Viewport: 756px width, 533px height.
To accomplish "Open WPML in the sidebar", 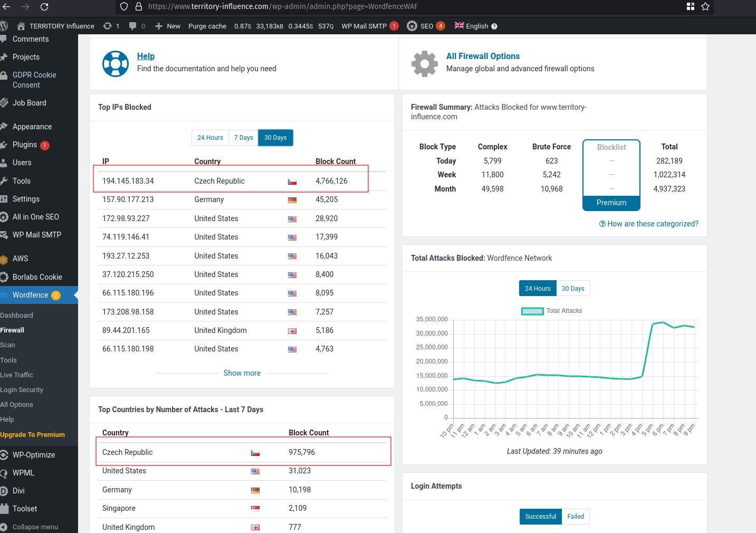I will click(23, 473).
